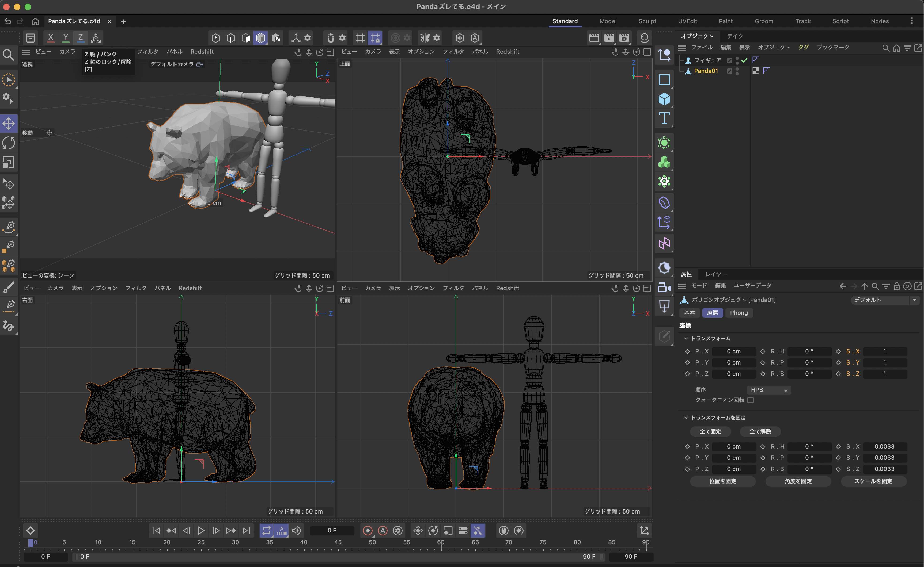Viewport: 924px width, 567px height.
Task: Add a Camera object from palette
Action: 664,287
